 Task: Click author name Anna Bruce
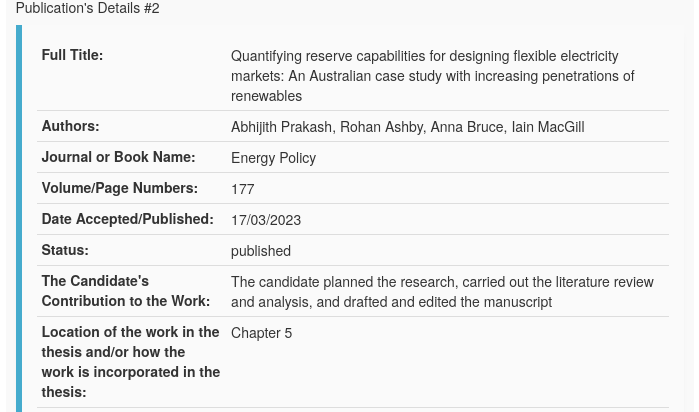click(x=466, y=128)
